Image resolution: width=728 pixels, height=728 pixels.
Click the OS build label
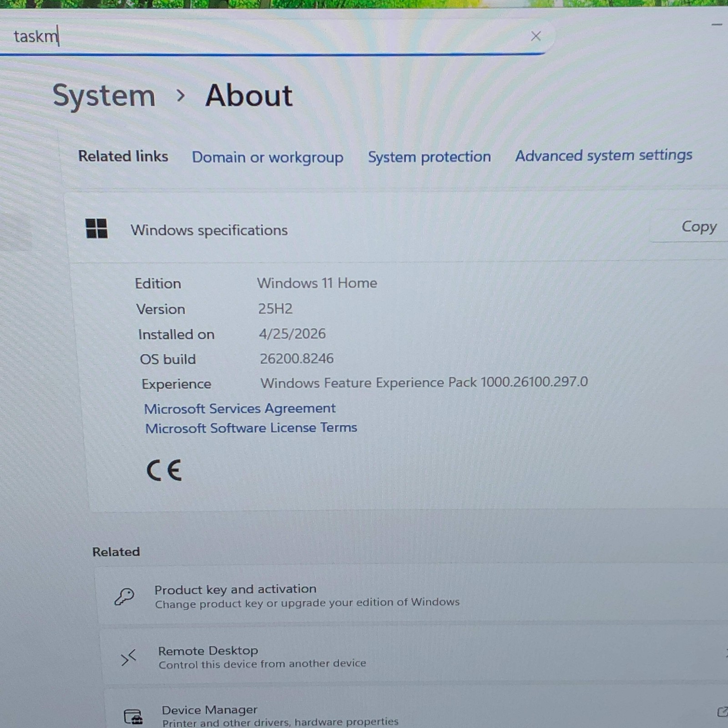tap(167, 359)
